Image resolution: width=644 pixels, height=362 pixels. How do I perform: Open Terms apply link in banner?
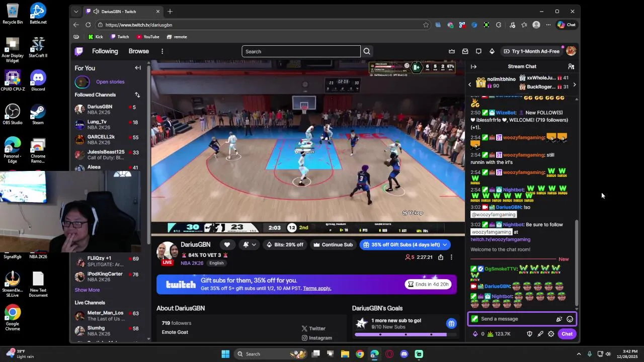(x=317, y=288)
